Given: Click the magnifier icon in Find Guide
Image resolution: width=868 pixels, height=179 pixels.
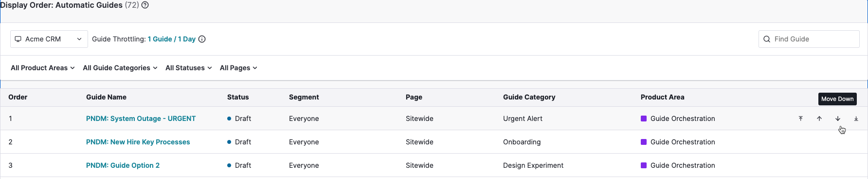Looking at the screenshot, I should pyautogui.click(x=767, y=39).
